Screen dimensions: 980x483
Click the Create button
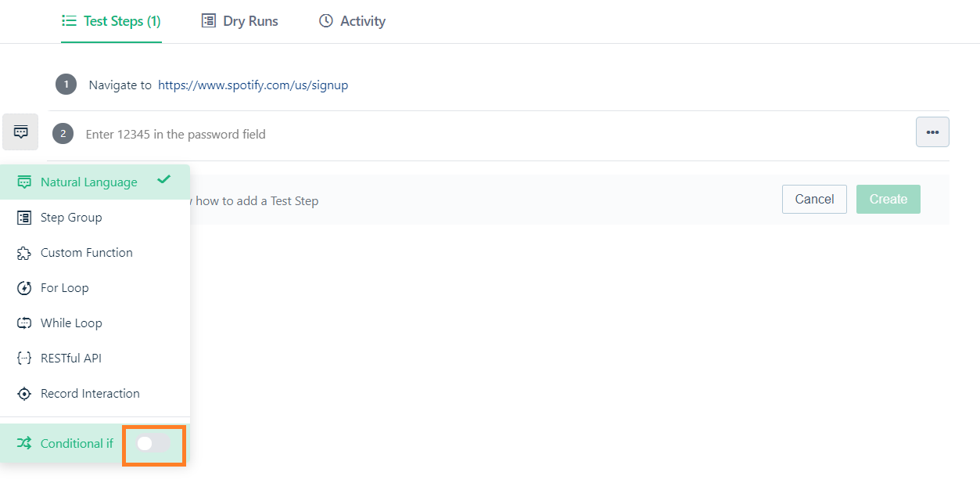(888, 199)
